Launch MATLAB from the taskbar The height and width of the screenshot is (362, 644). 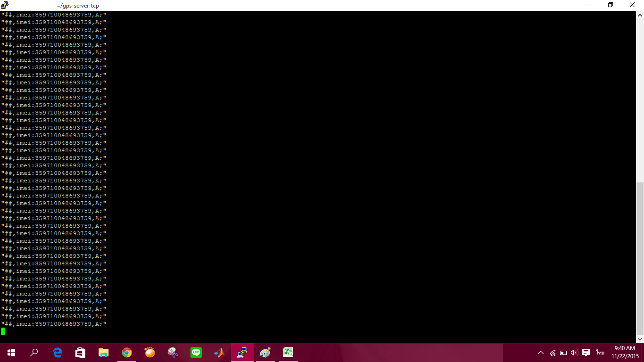tap(219, 353)
